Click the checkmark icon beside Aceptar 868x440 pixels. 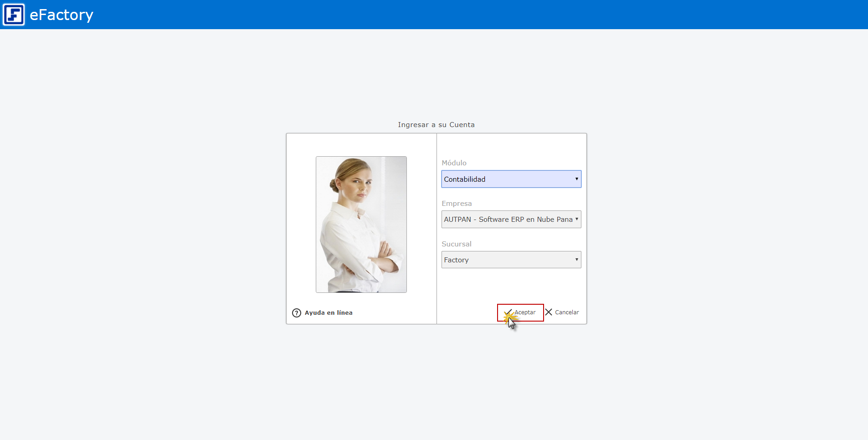pyautogui.click(x=508, y=312)
